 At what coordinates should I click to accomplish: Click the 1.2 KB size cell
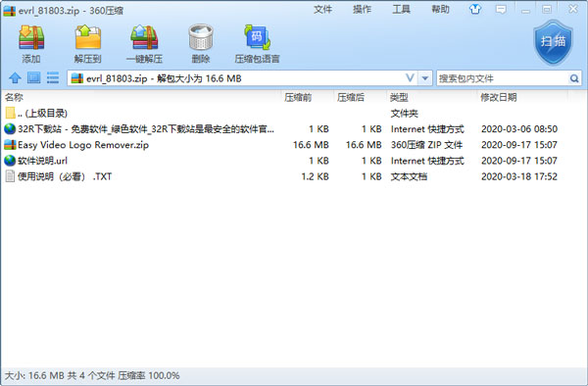(315, 176)
